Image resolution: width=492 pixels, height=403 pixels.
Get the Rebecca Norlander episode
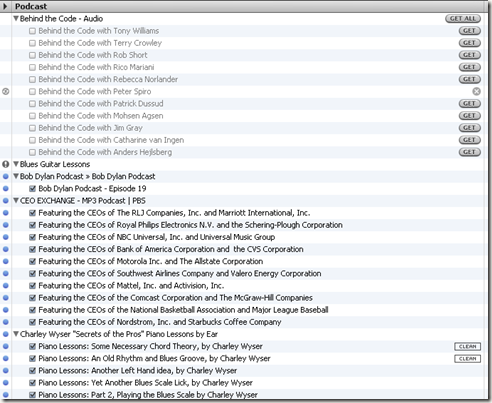[x=470, y=79]
